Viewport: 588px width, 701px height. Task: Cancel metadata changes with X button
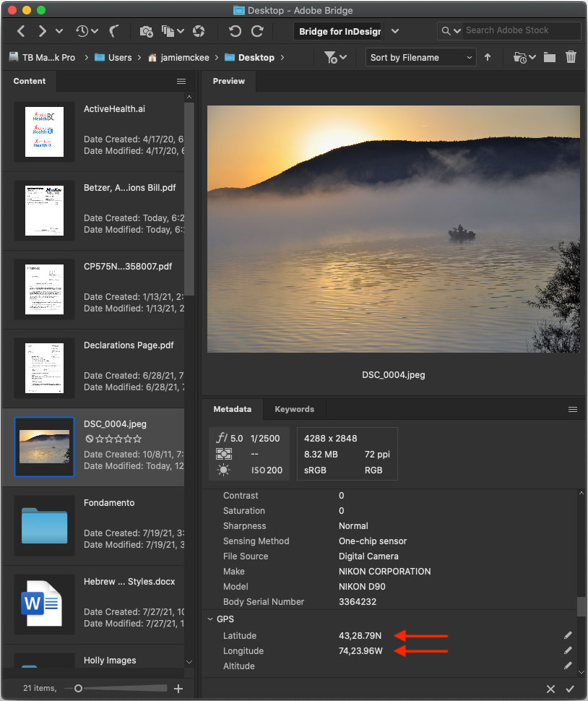(x=550, y=689)
